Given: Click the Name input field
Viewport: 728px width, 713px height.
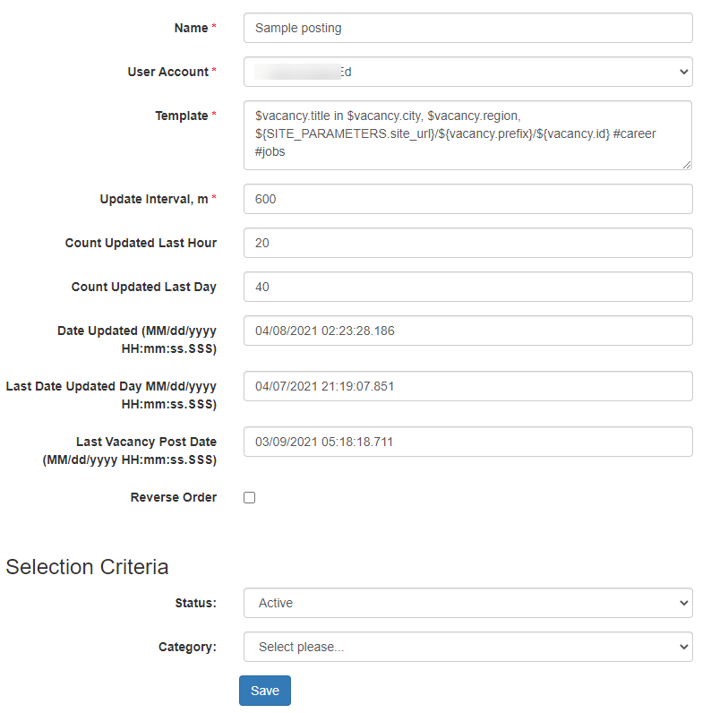Looking at the screenshot, I should [468, 28].
